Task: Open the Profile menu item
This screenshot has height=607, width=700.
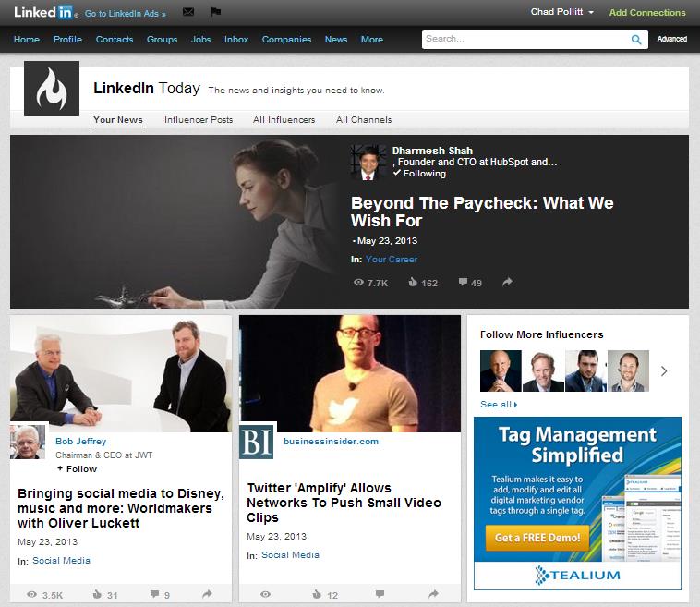Action: click(67, 40)
